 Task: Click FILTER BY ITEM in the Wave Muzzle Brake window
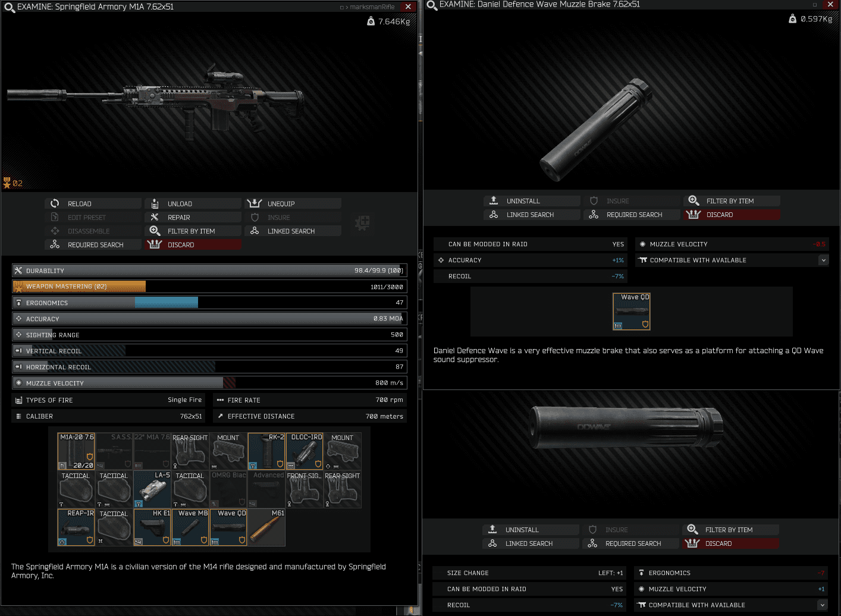tap(732, 201)
